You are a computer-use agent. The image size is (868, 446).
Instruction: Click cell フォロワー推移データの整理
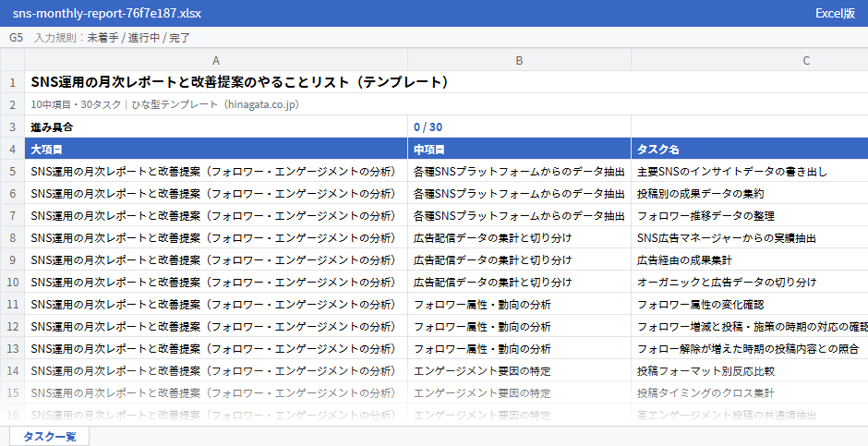[750, 215]
